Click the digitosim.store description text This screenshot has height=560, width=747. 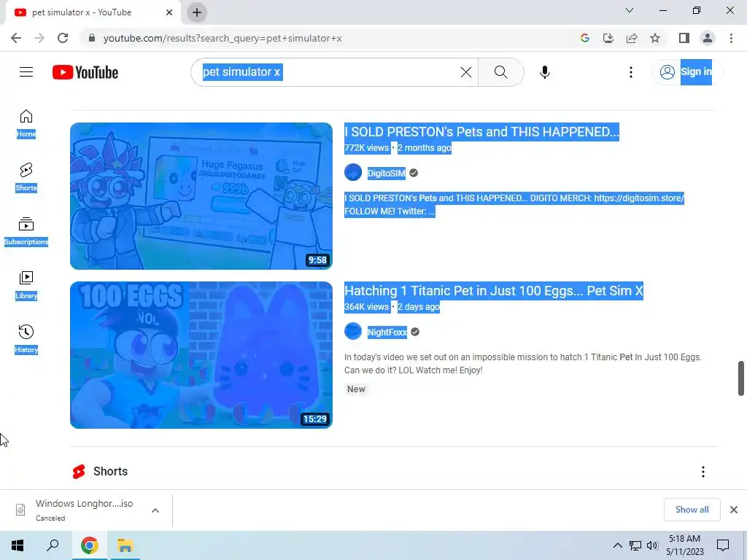(514, 204)
